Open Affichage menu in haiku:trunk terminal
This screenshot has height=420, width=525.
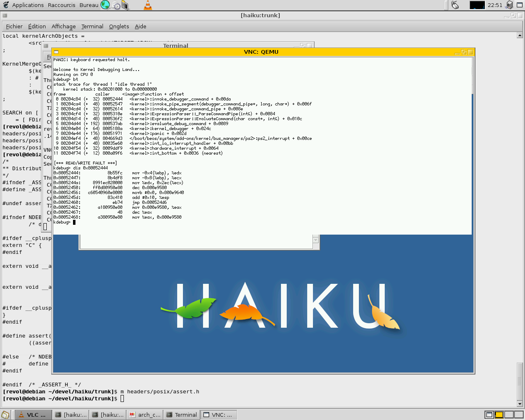[x=64, y=26]
